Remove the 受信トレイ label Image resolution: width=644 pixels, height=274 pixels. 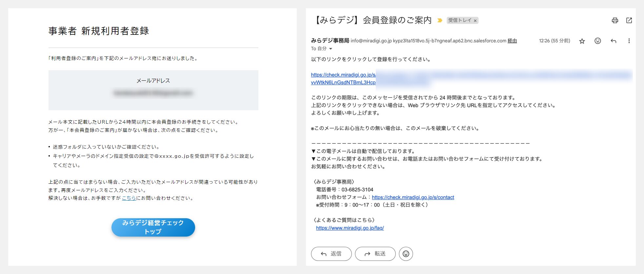pyautogui.click(x=475, y=21)
